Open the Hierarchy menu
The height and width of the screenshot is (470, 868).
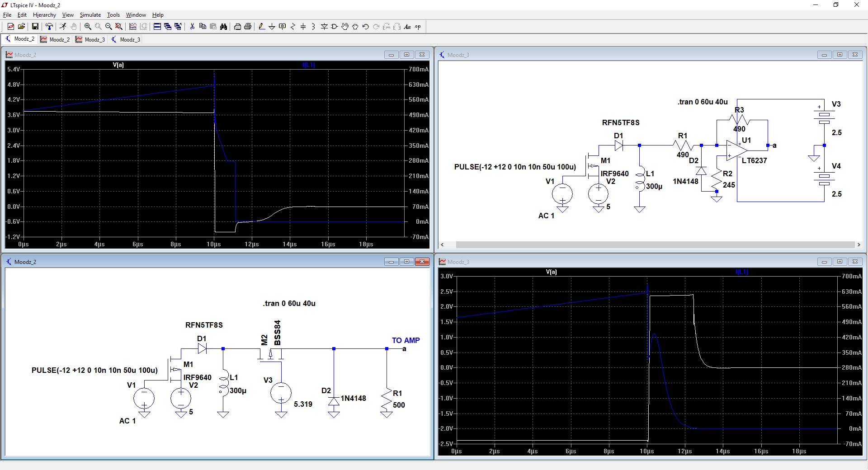pyautogui.click(x=44, y=15)
